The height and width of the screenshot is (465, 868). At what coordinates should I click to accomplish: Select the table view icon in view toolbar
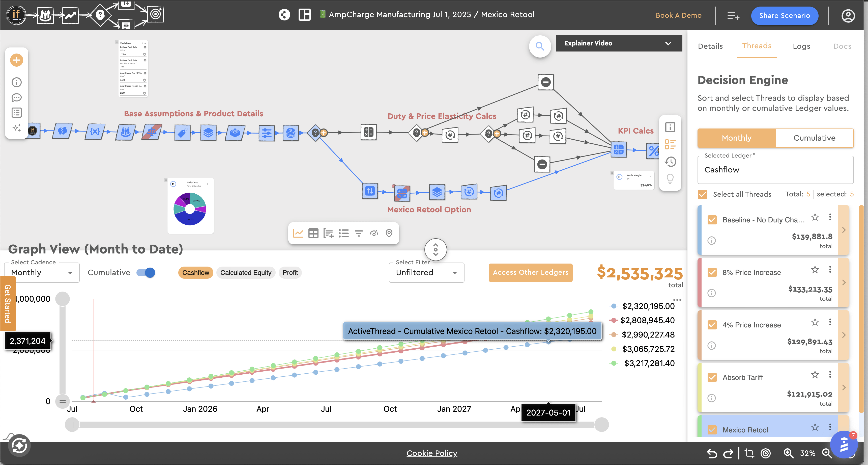(313, 233)
